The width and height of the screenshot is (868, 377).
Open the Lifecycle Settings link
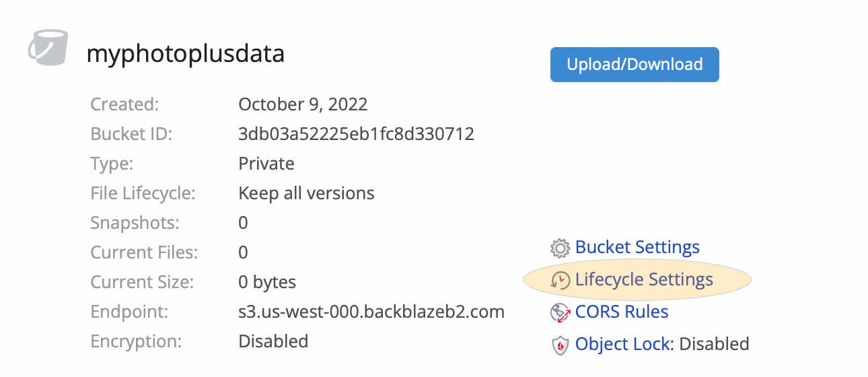click(x=644, y=279)
